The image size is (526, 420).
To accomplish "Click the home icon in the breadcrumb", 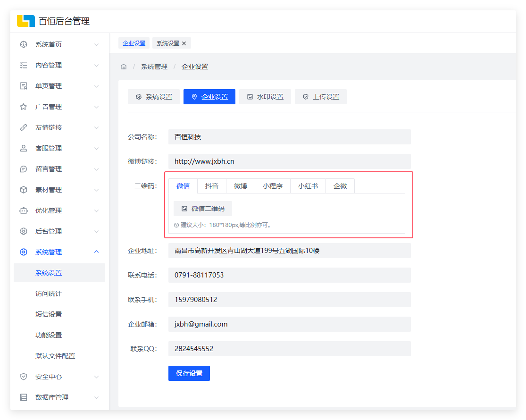I will [123, 67].
